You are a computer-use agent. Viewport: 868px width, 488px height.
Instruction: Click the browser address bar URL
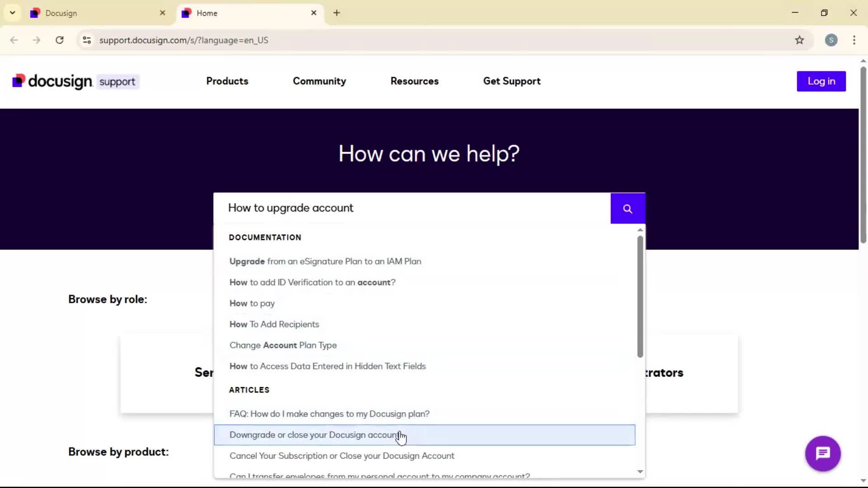click(184, 40)
